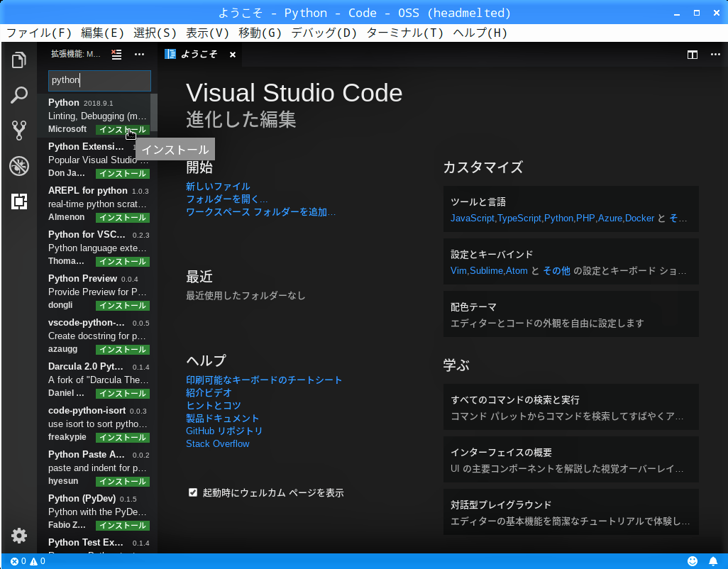728x569 pixels.
Task: Install Python (PyDev) by Fabio Z...
Action: tap(123, 526)
